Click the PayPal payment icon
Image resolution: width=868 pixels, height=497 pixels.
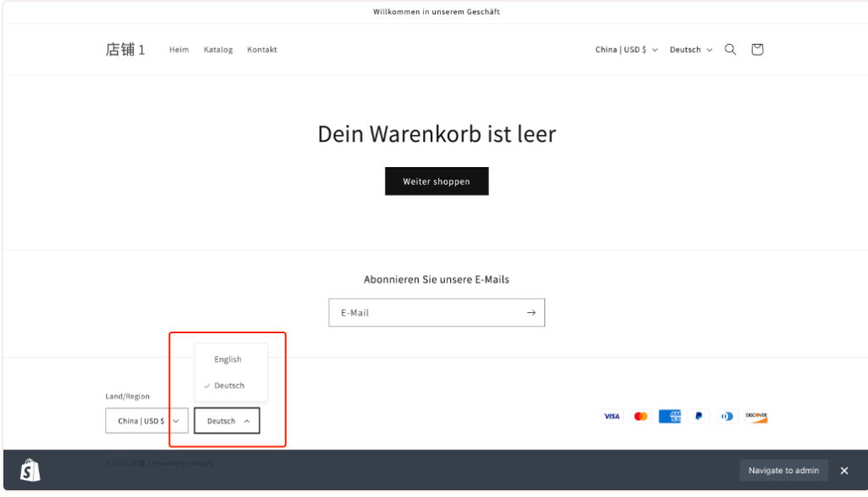pyautogui.click(x=698, y=416)
